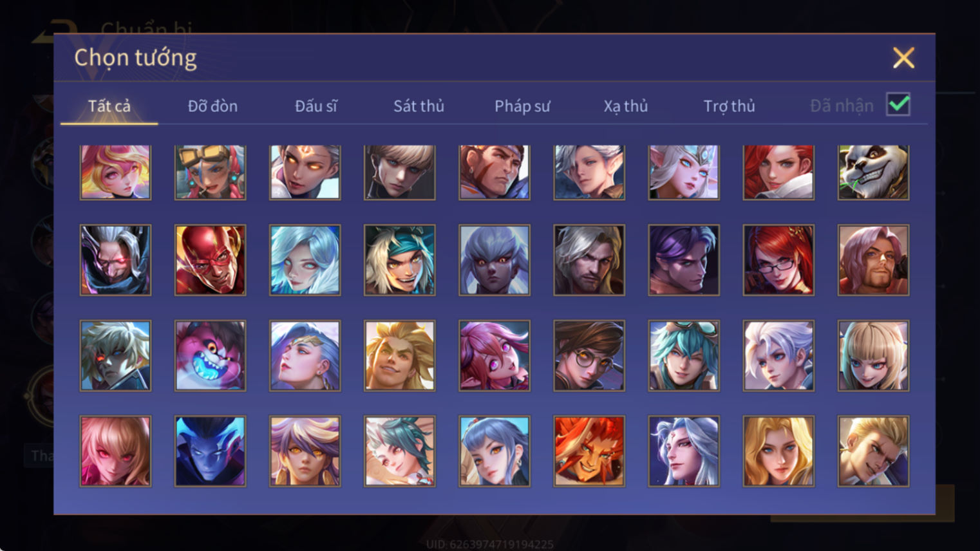Switch to the Đỡ đòn tab
Viewport: 980px width, 551px height.
[x=212, y=106]
